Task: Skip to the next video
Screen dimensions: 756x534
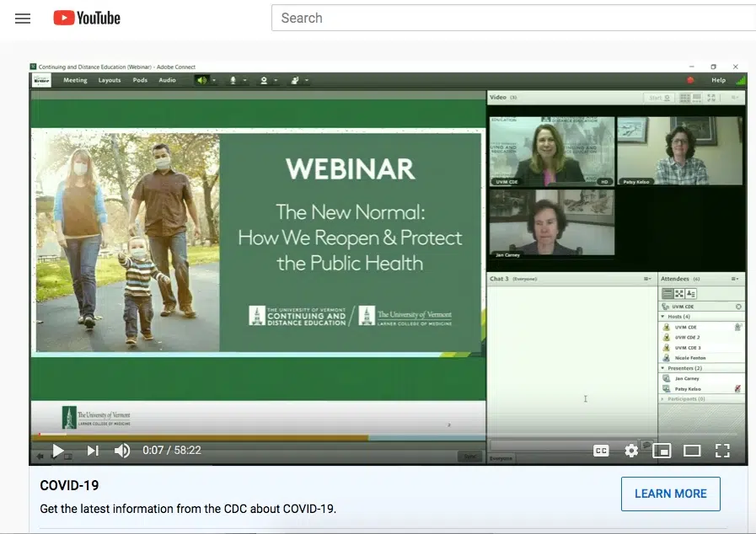Action: 93,451
